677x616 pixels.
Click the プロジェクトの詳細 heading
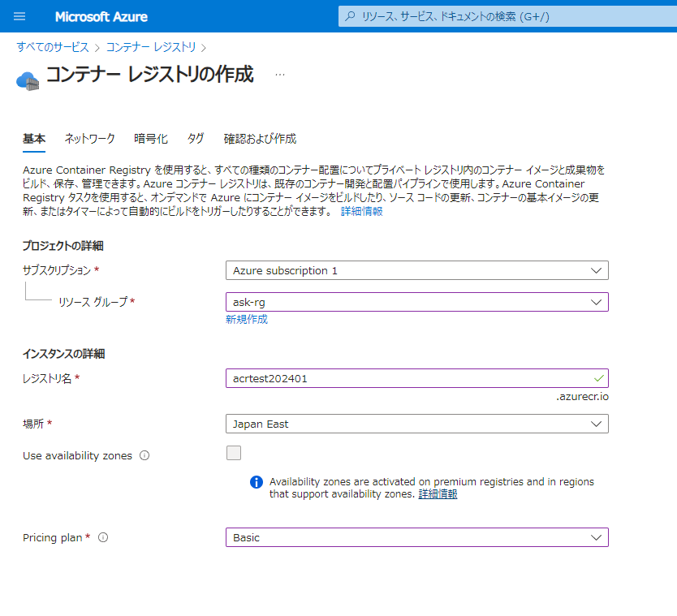coord(63,246)
